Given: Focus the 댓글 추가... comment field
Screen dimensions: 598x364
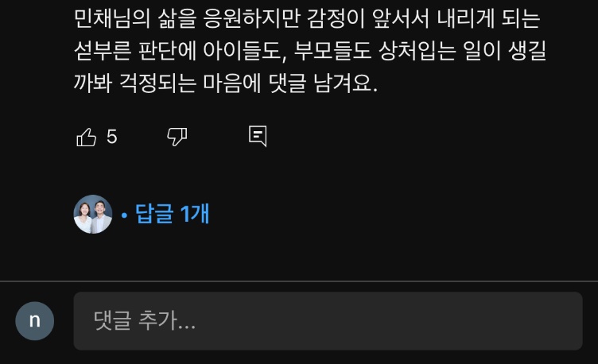Looking at the screenshot, I should (x=328, y=321).
